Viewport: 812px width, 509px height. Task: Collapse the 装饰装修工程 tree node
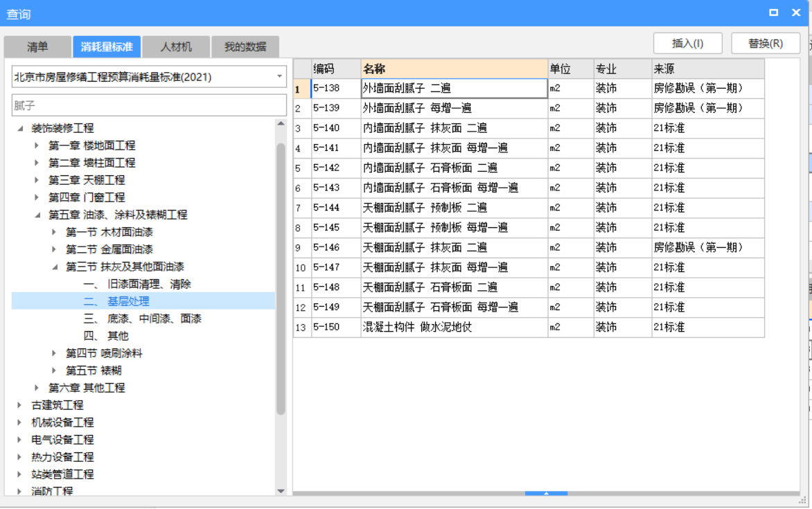[x=20, y=128]
